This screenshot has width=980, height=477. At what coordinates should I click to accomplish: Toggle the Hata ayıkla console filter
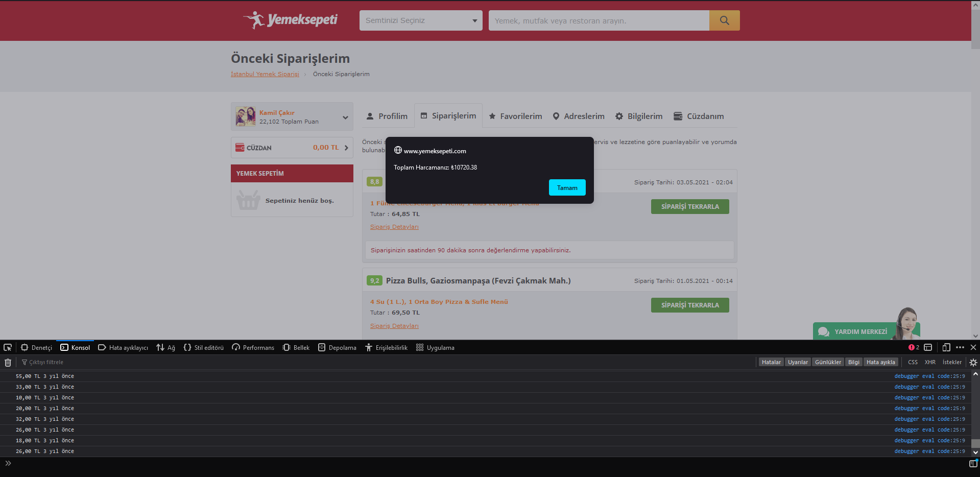[881, 362]
